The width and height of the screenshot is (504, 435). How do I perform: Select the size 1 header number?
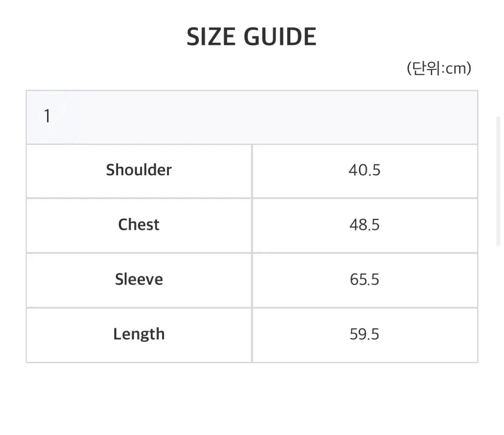47,116
